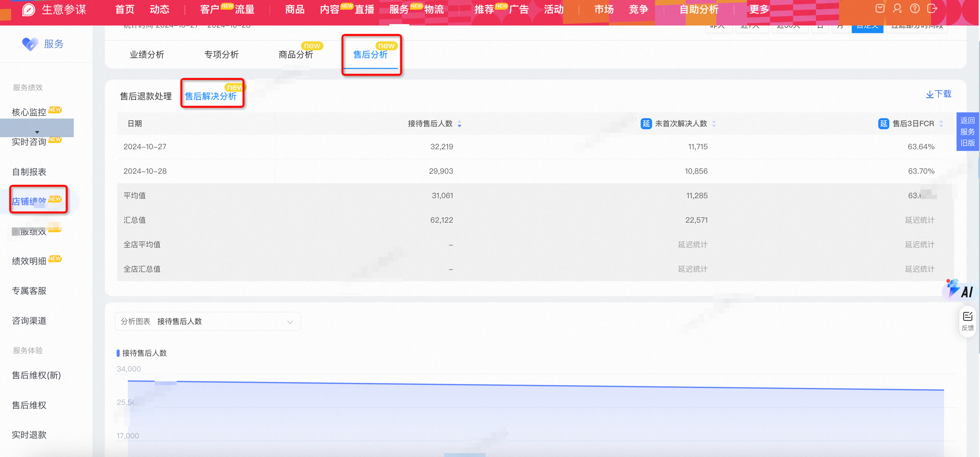
Task: Click the 日期 column header
Action: click(x=135, y=124)
